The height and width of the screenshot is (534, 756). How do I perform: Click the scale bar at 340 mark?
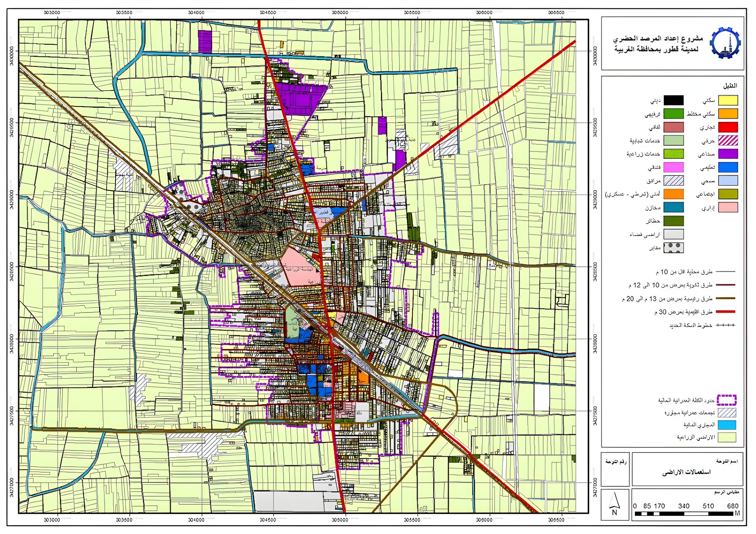(x=684, y=514)
